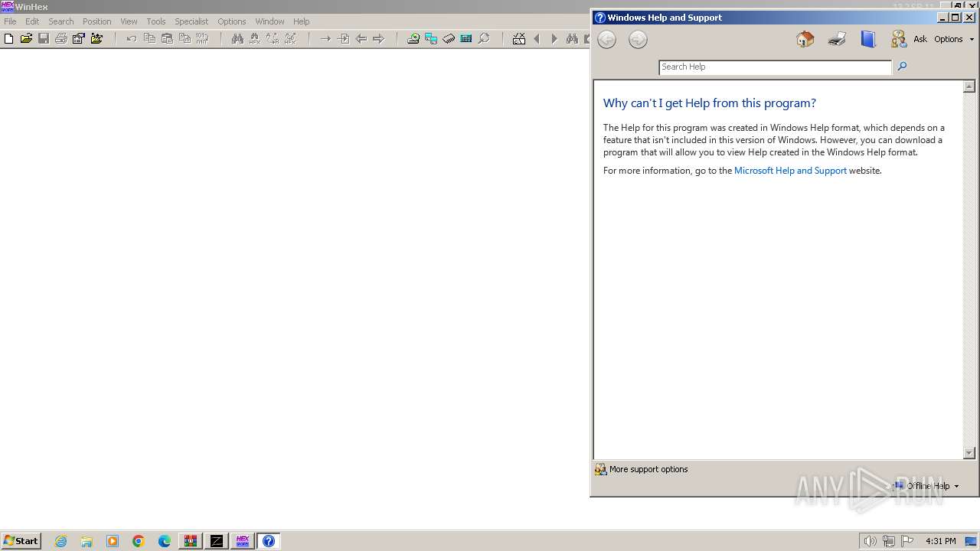Image resolution: width=980 pixels, height=551 pixels.
Task: Replace hex values icon in toolbar
Action: pos(290,38)
